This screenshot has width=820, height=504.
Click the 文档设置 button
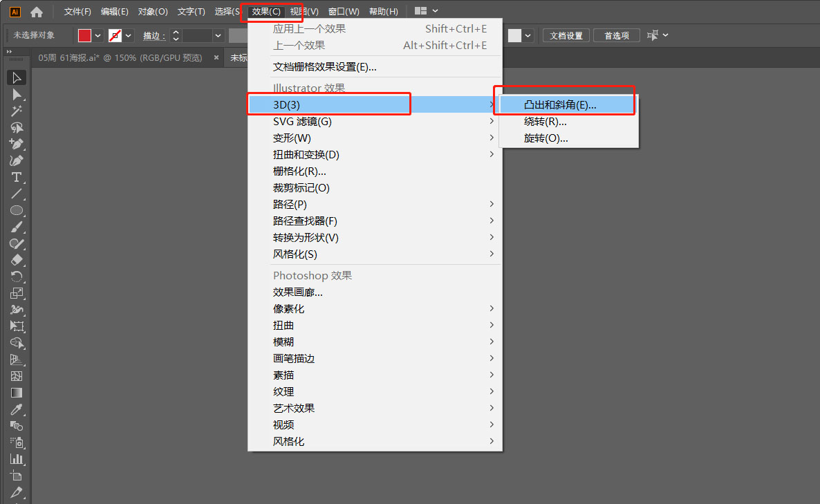pos(566,35)
